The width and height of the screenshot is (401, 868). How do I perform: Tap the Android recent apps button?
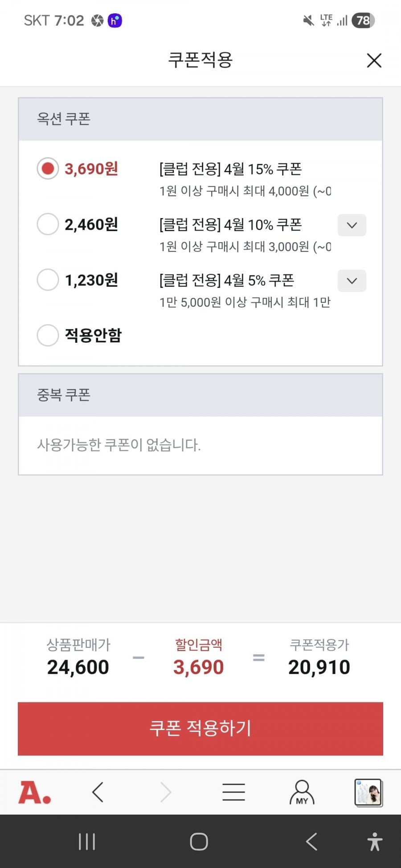pyautogui.click(x=87, y=842)
